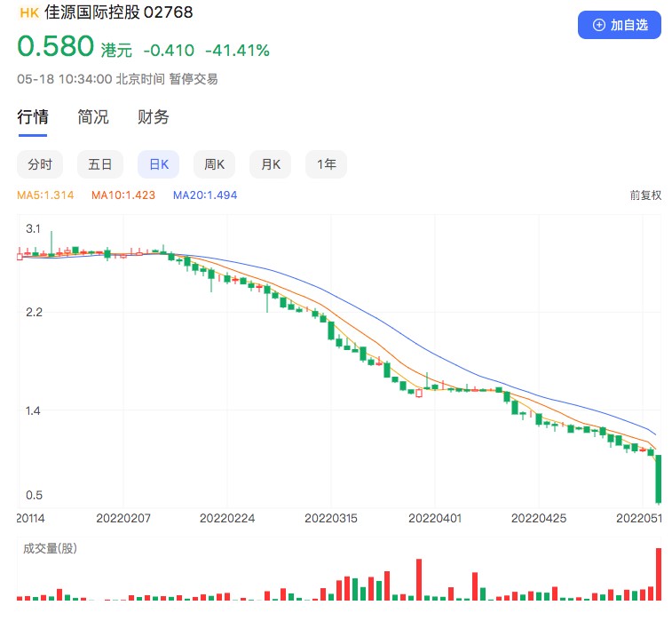
Task: Click the MA5 moving average label
Action: pos(45,195)
